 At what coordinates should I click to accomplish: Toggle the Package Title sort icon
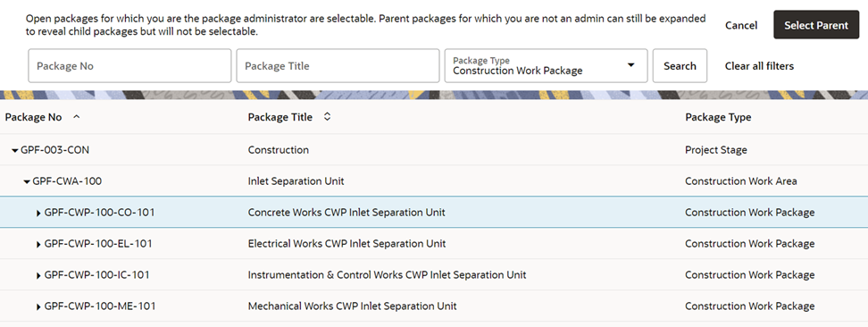click(x=327, y=117)
